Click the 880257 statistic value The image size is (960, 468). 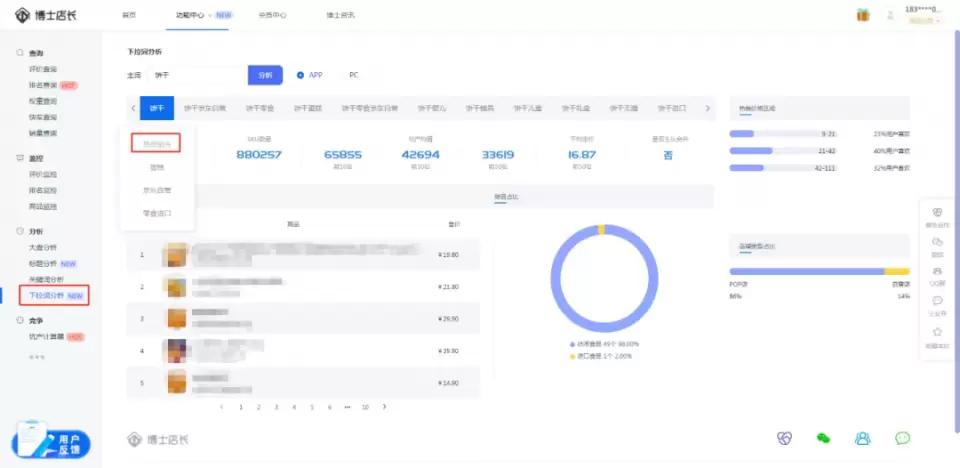click(259, 154)
